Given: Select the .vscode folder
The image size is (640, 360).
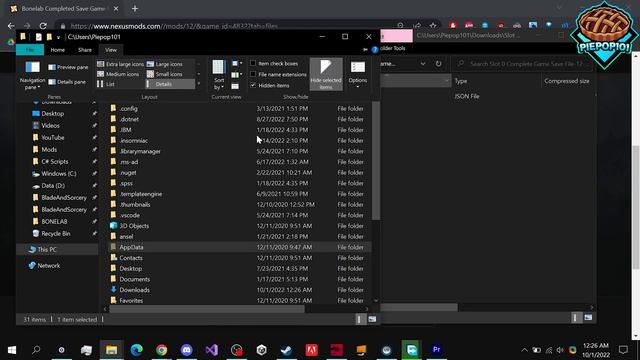Looking at the screenshot, I should pos(130,215).
